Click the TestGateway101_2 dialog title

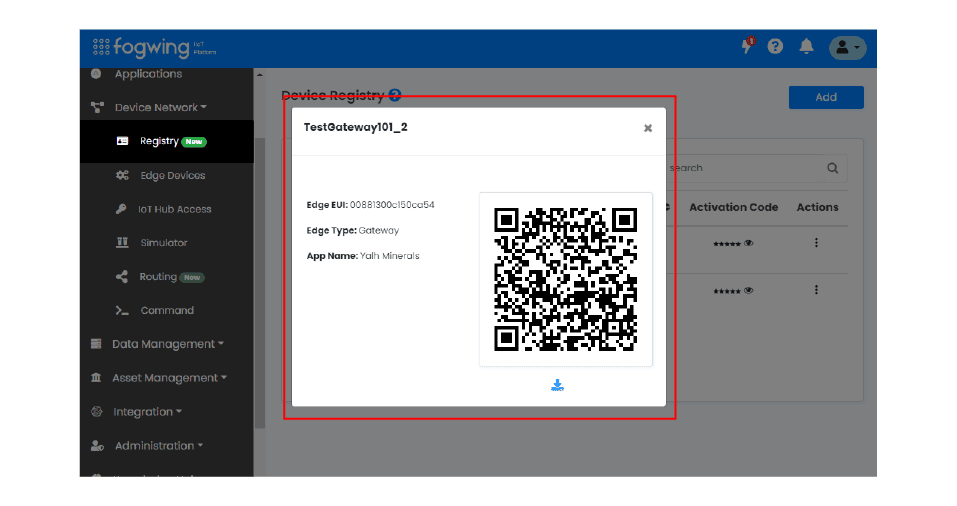[355, 127]
